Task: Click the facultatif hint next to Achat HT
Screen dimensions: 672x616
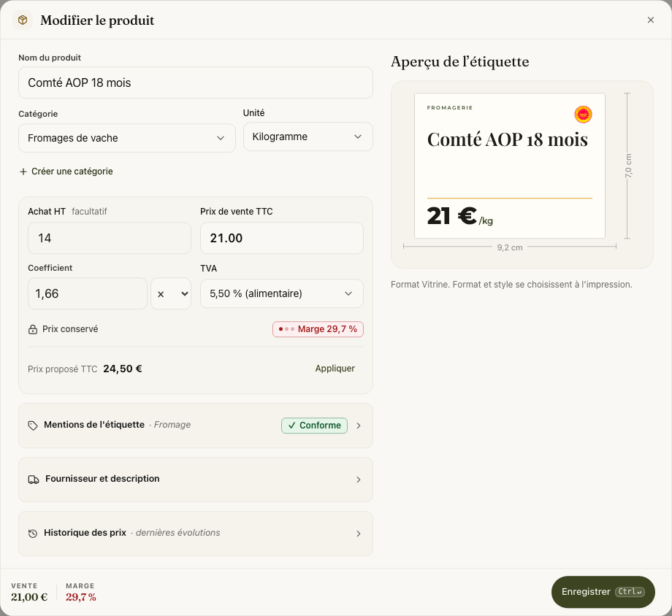Action: pyautogui.click(x=89, y=211)
